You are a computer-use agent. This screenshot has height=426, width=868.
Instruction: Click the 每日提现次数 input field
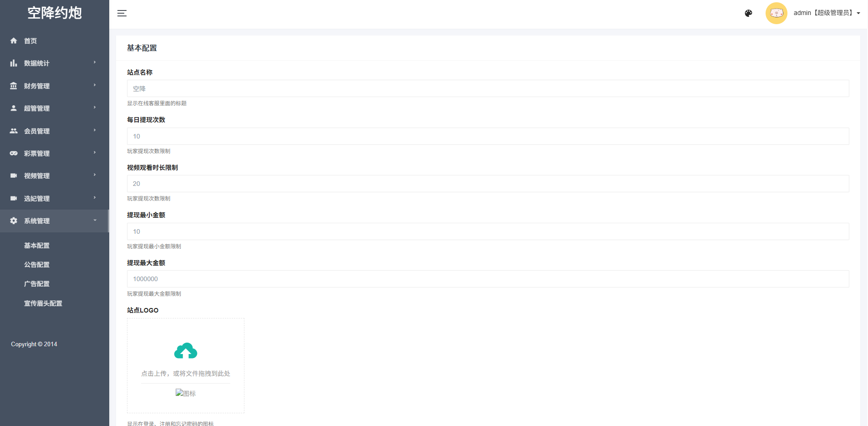coord(487,136)
